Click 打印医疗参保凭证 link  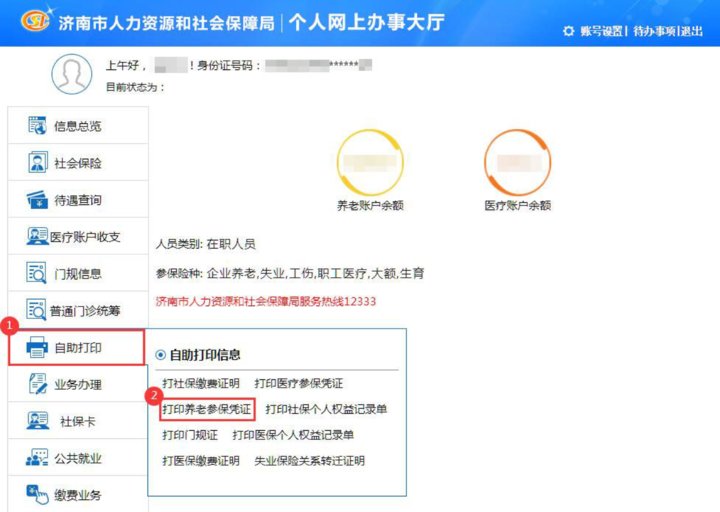(298, 383)
